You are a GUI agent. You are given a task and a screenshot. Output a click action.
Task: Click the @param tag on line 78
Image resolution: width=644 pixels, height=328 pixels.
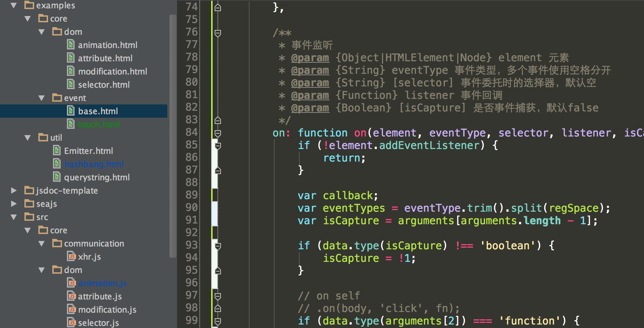310,58
